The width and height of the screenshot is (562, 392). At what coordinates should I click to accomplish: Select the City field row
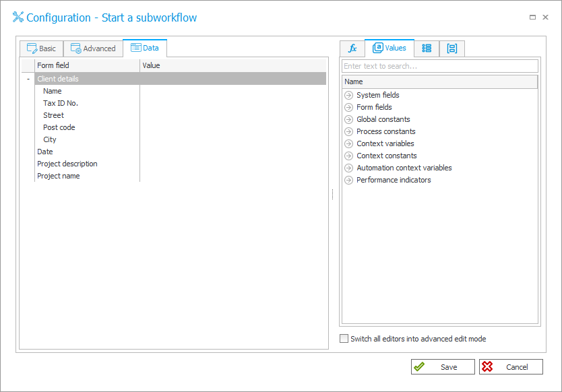pyautogui.click(x=181, y=139)
